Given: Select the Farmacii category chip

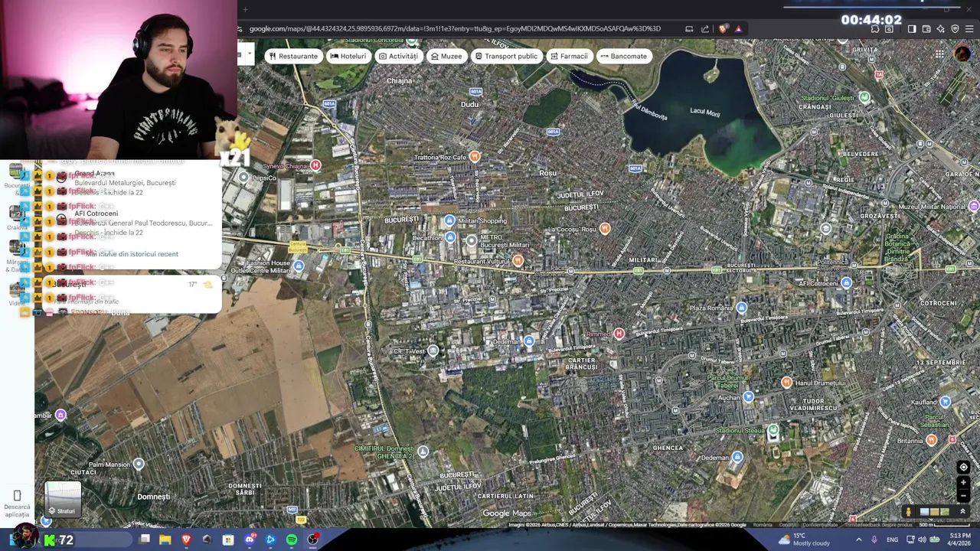Looking at the screenshot, I should pos(569,56).
